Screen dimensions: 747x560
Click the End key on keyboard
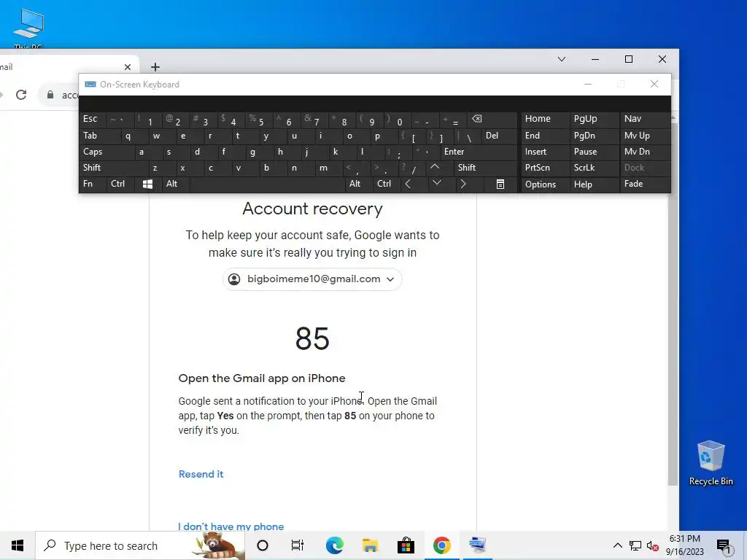click(546, 136)
